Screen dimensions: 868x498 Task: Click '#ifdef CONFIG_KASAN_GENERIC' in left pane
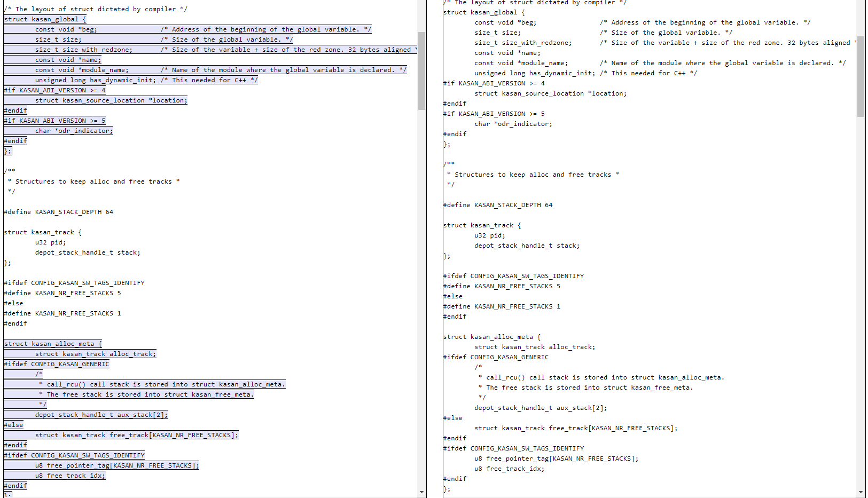(x=56, y=364)
